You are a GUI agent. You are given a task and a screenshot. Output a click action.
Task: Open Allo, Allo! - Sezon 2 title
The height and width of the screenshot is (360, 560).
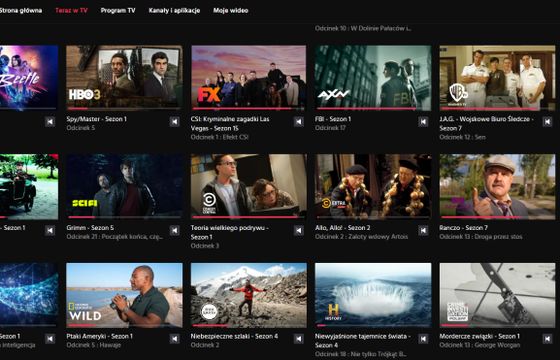click(x=342, y=228)
